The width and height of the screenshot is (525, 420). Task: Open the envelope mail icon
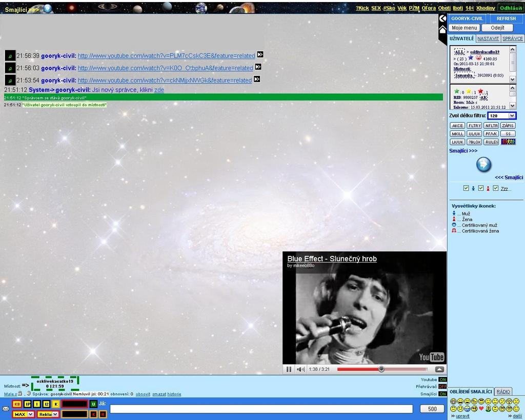pyautogui.click(x=6, y=409)
